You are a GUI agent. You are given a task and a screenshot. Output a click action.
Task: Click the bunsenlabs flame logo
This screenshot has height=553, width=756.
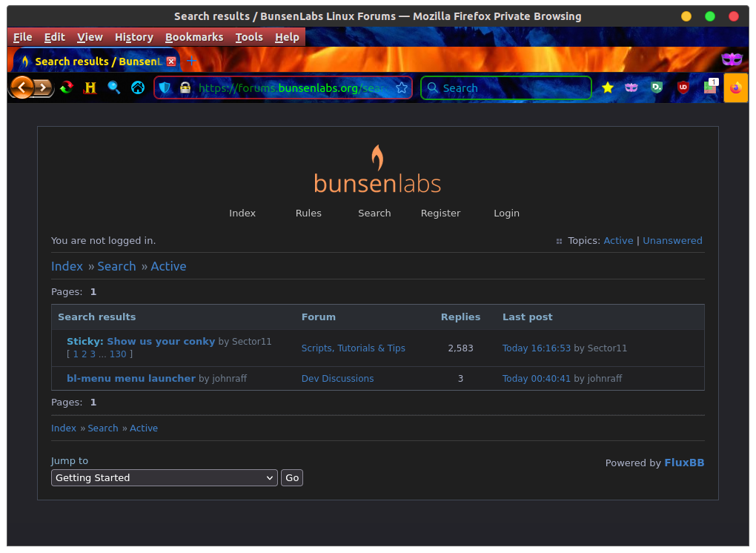click(377, 170)
